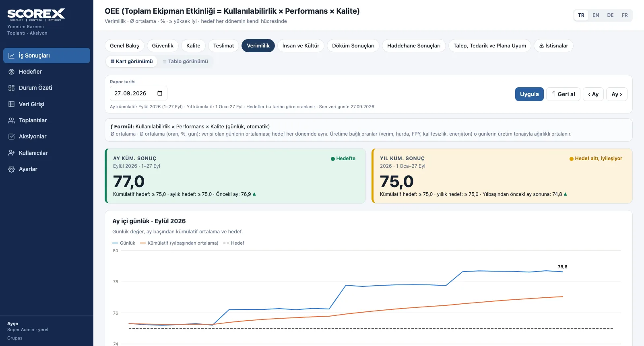Image resolution: width=644 pixels, height=346 pixels.
Task: Click the Geri al button
Action: pos(563,94)
